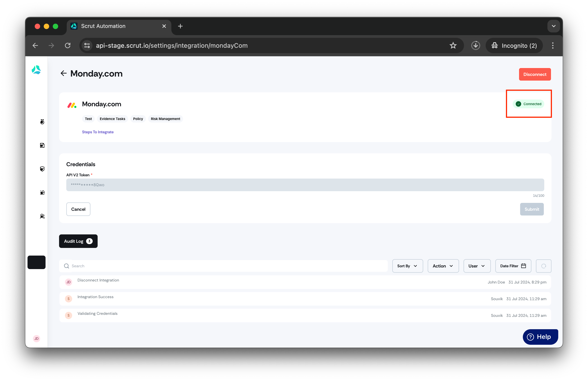Click the Monday.com colorful logo
The height and width of the screenshot is (381, 588).
[x=72, y=105]
